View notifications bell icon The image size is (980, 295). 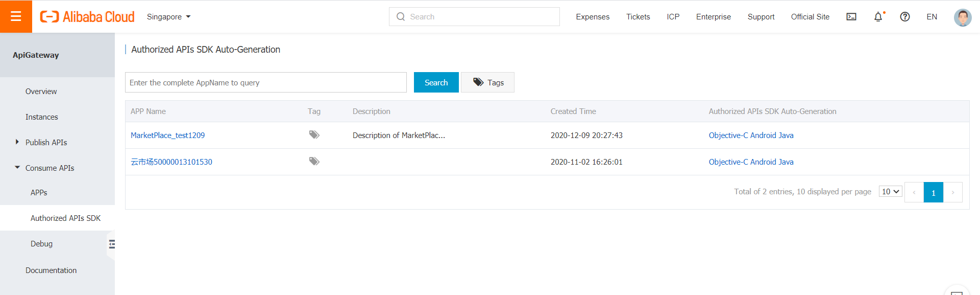[878, 17]
